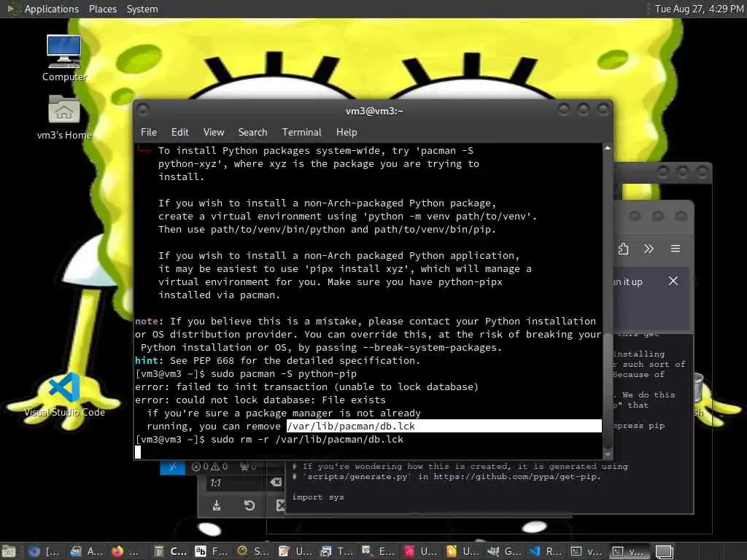
Task: Click the github.com/pypa/get-pip link in editor
Action: (516, 477)
